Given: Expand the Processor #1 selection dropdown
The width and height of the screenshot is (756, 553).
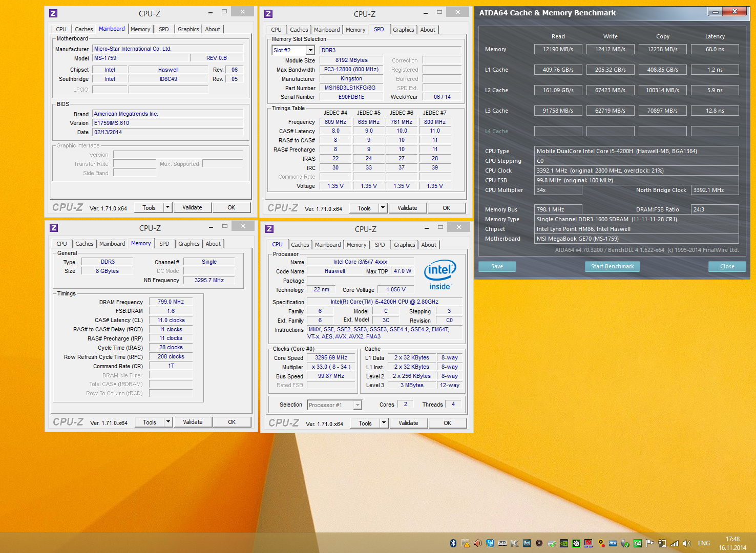Looking at the screenshot, I should 358,405.
